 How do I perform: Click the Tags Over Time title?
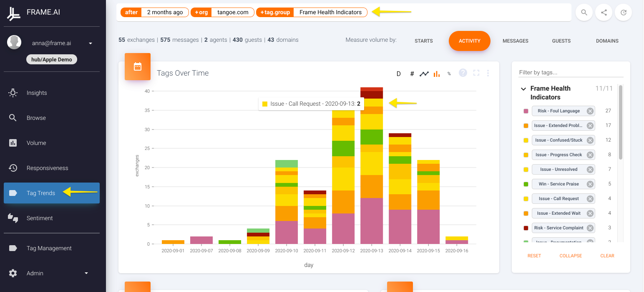183,73
